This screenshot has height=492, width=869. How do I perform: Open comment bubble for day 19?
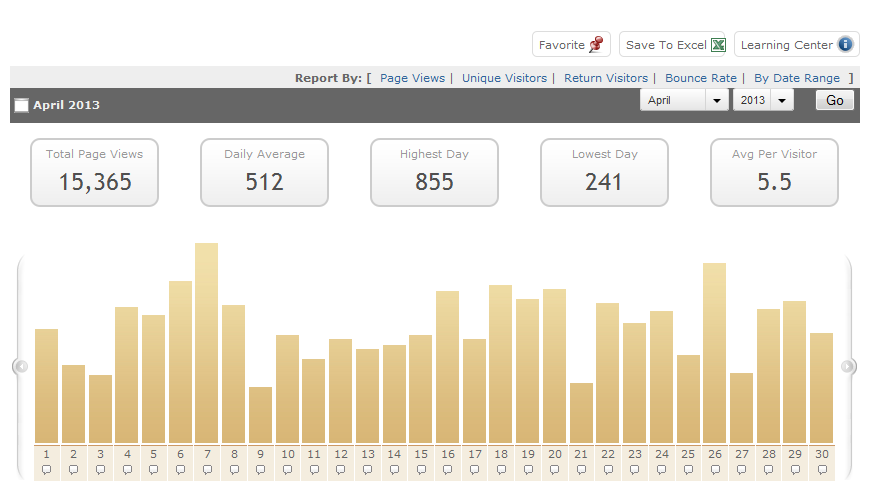(x=528, y=470)
